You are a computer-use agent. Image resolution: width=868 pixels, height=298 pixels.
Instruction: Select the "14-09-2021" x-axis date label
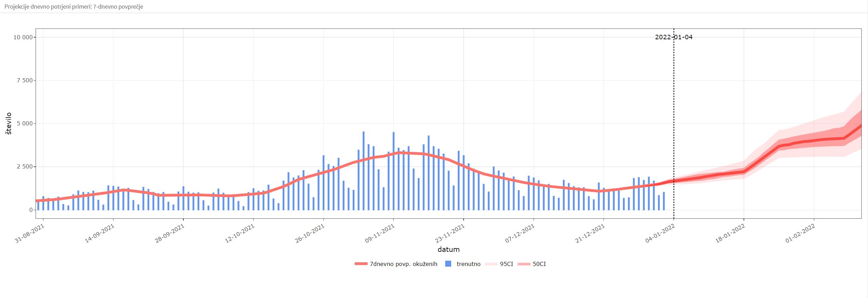point(100,234)
